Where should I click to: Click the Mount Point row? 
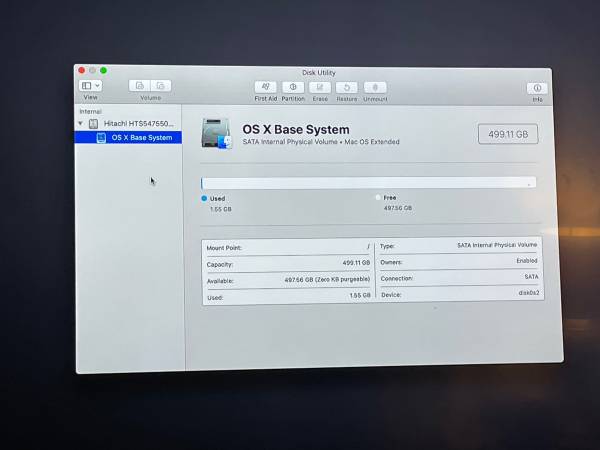point(289,247)
